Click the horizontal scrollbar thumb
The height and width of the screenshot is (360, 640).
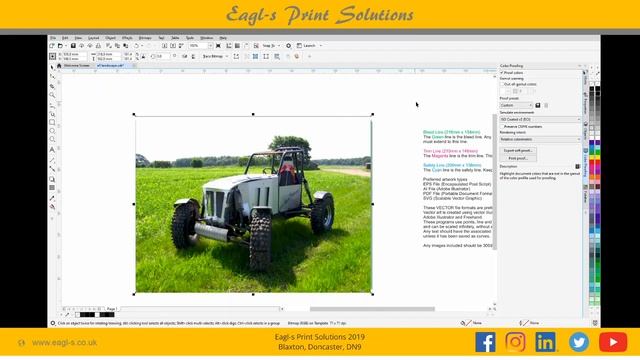(x=372, y=309)
